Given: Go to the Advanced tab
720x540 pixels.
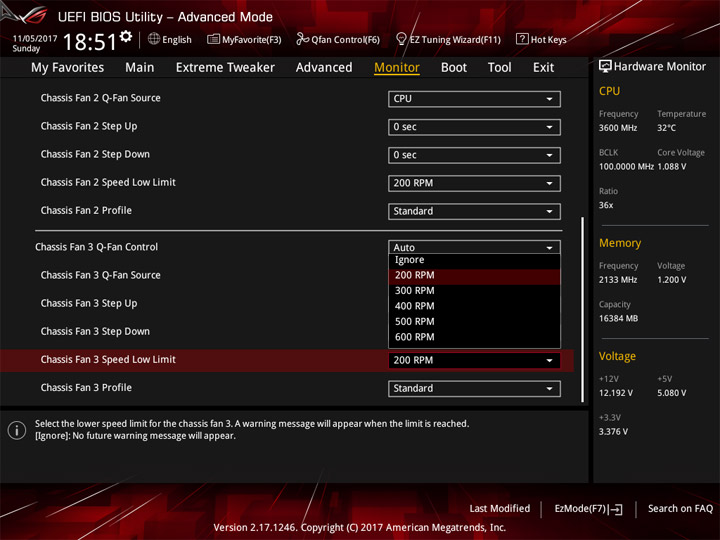Looking at the screenshot, I should click(x=324, y=68).
